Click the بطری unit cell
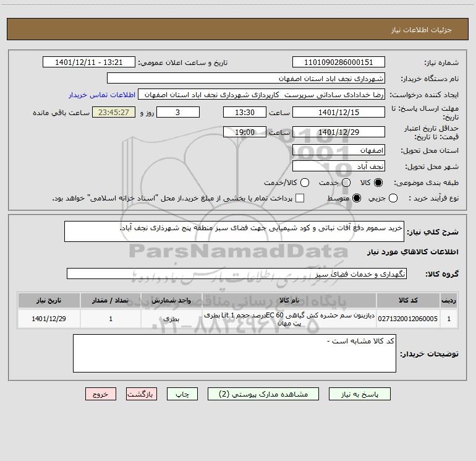This screenshot has height=461, width=476. (x=171, y=319)
